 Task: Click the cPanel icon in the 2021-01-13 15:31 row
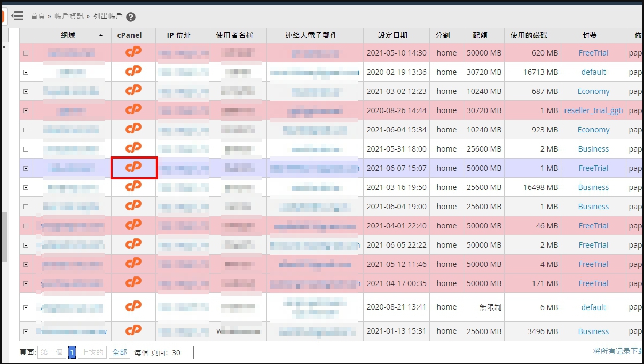(133, 331)
